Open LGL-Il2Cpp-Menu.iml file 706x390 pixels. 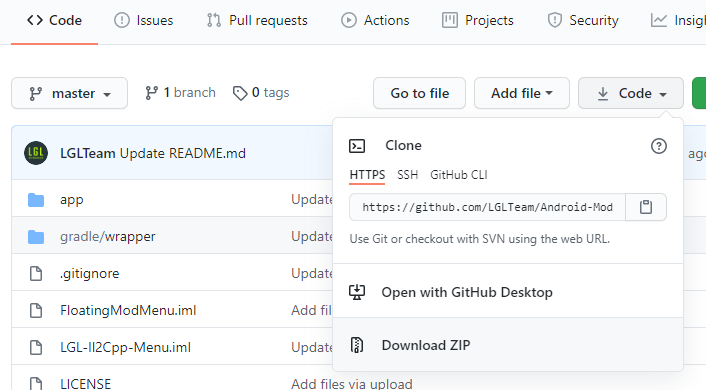pyautogui.click(x=126, y=347)
